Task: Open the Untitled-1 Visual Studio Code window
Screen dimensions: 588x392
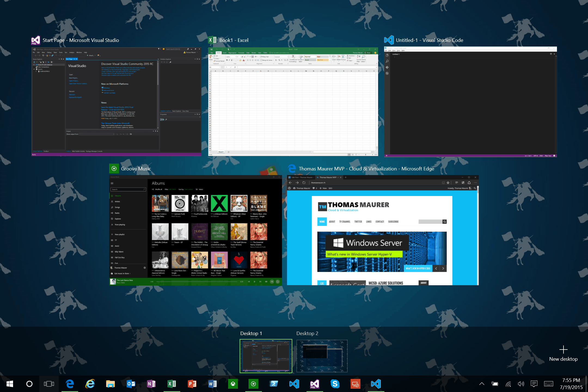Action: pyautogui.click(x=470, y=102)
